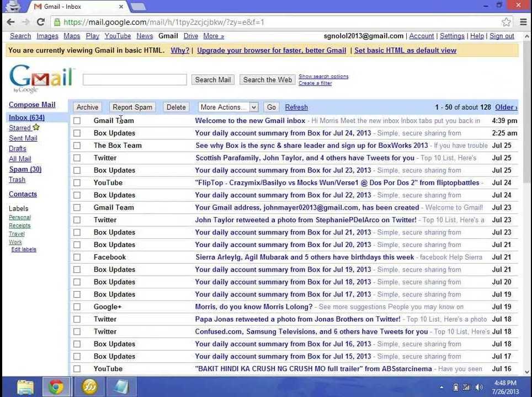Viewport: 532px width, 397px height.
Task: Open File Explorer from the taskbar
Action: pyautogui.click(x=25, y=387)
